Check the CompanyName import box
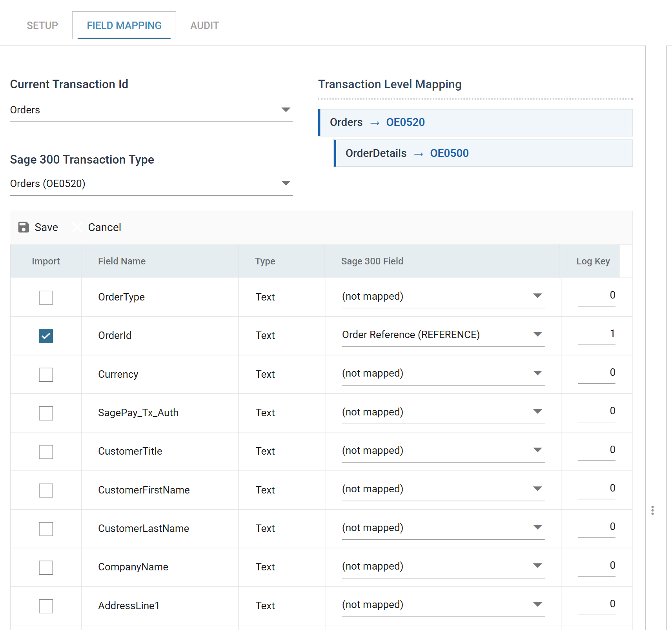The height and width of the screenshot is (630, 672). coord(46,567)
